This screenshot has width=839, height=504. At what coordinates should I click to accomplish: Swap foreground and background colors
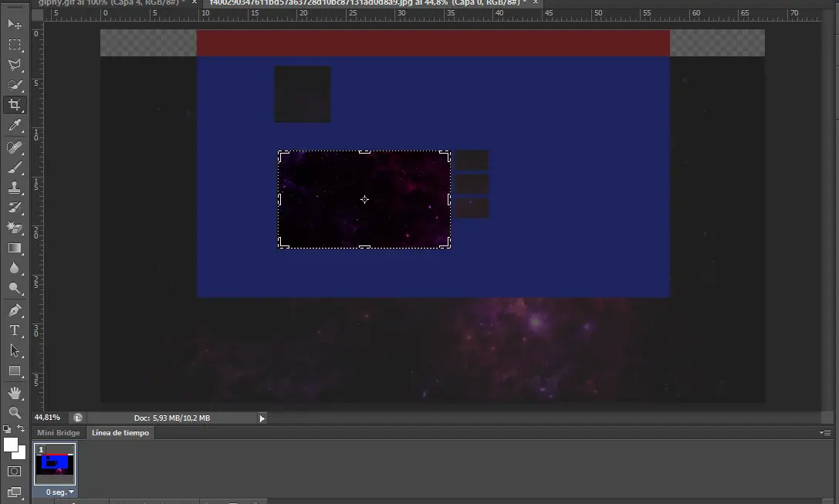[21, 428]
